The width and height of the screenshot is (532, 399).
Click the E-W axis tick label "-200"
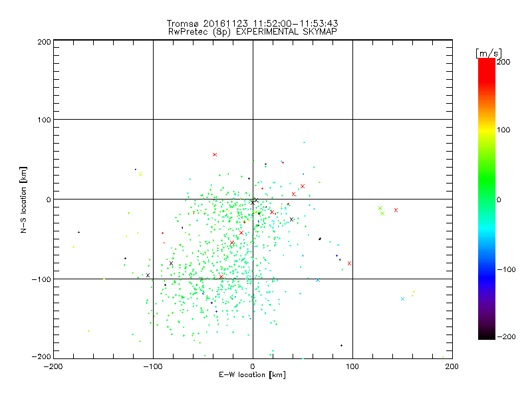pyautogui.click(x=53, y=366)
